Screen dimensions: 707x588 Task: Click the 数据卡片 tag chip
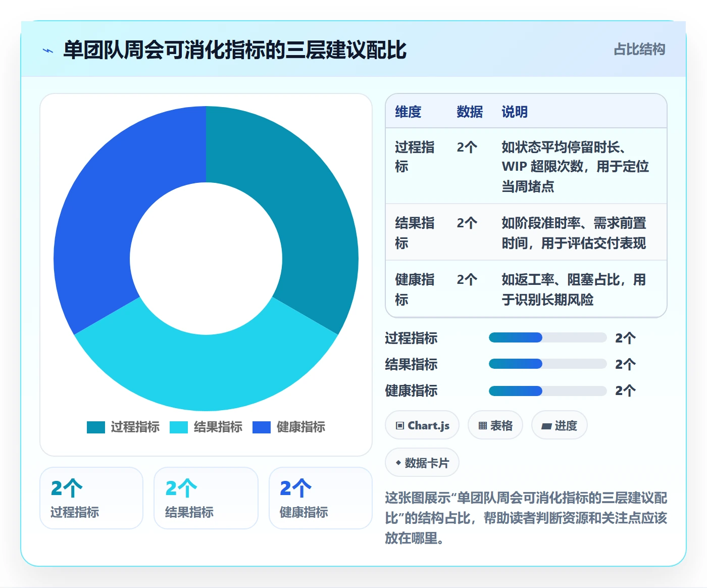[422, 463]
